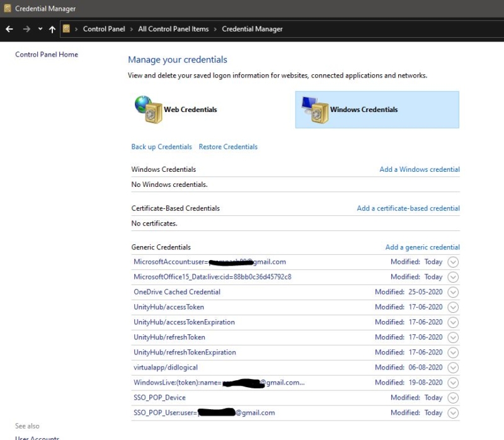Open MicrosoftOffice15_Data:live:cid entry

coord(212,277)
